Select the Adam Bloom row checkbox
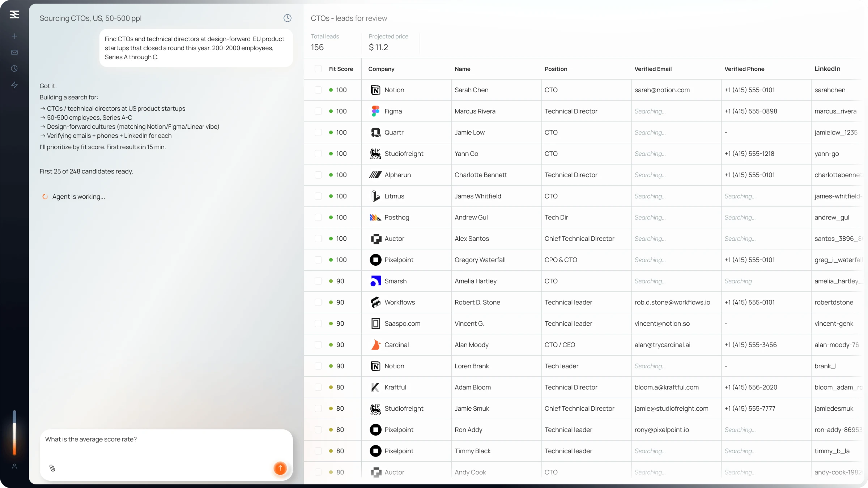The image size is (868, 488). (318, 388)
